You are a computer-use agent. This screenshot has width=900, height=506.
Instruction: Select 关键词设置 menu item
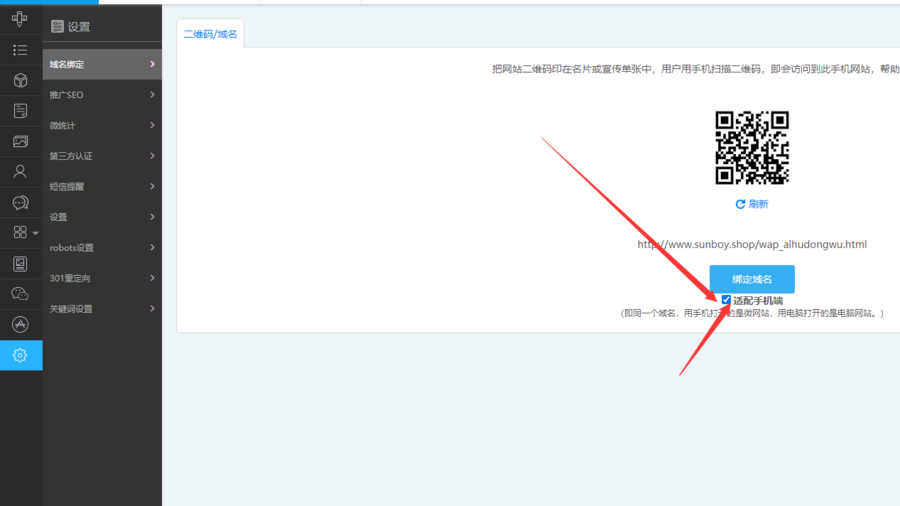[x=102, y=309]
